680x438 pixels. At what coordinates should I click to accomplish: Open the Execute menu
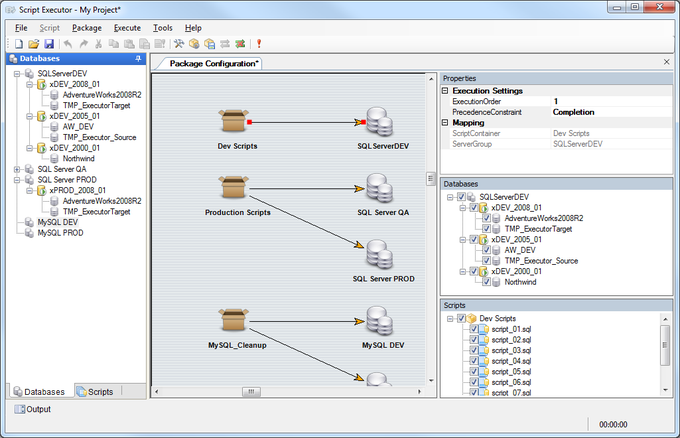(x=127, y=28)
